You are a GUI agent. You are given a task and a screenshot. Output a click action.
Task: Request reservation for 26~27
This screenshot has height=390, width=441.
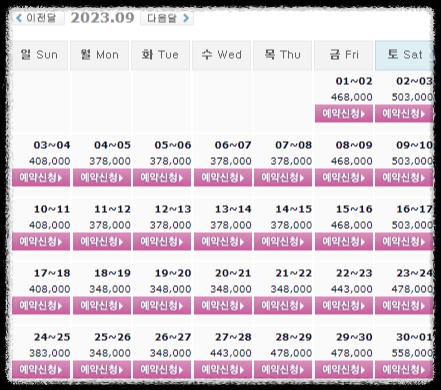pyautogui.click(x=162, y=370)
